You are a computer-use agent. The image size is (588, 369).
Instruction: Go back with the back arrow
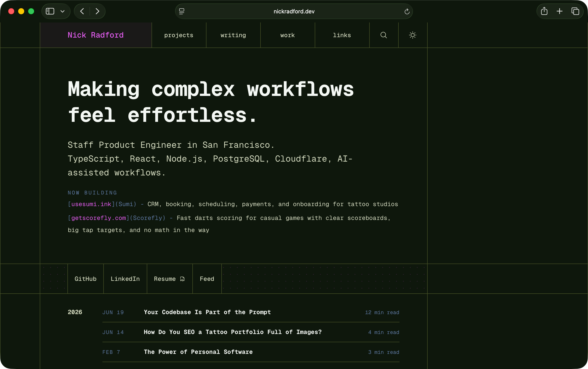tap(82, 11)
